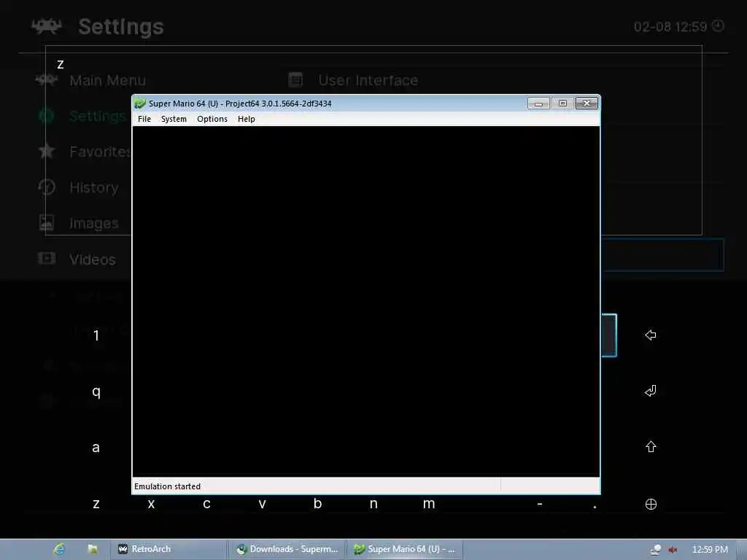The height and width of the screenshot is (560, 747).
Task: Click the Favorites star icon
Action: (46, 151)
